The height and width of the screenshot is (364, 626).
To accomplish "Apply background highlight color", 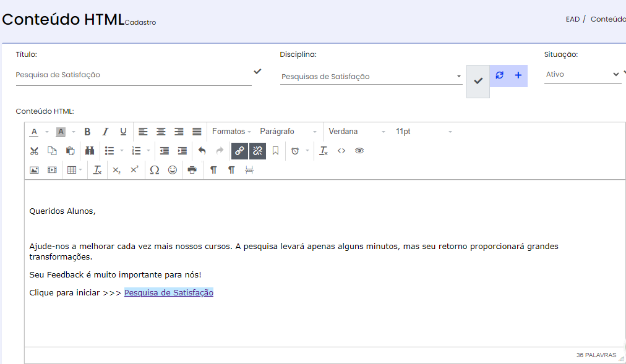I will tap(61, 132).
